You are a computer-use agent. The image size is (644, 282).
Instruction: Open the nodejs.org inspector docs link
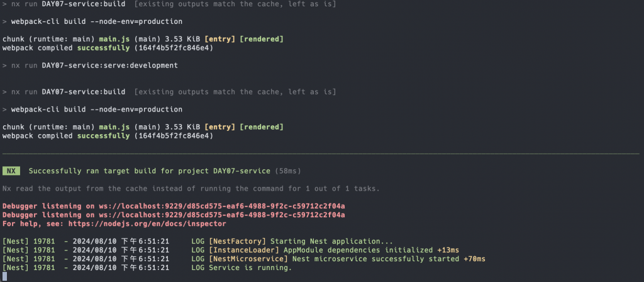[147, 224]
